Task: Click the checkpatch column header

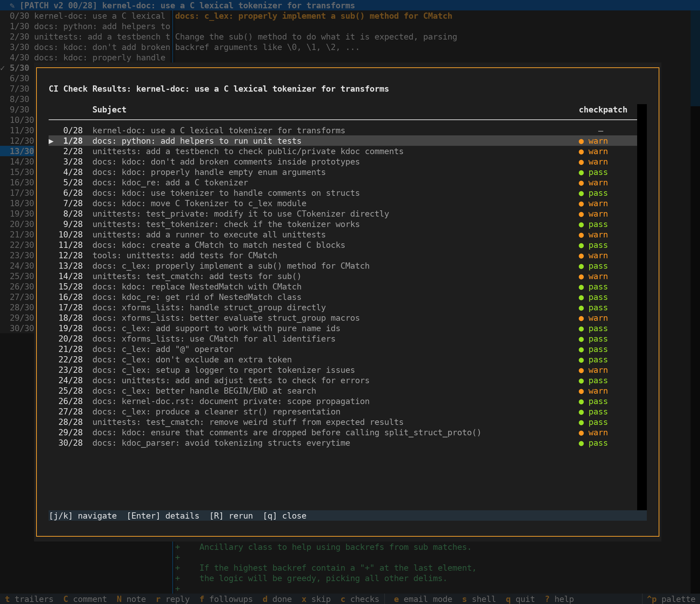Action: pos(603,110)
